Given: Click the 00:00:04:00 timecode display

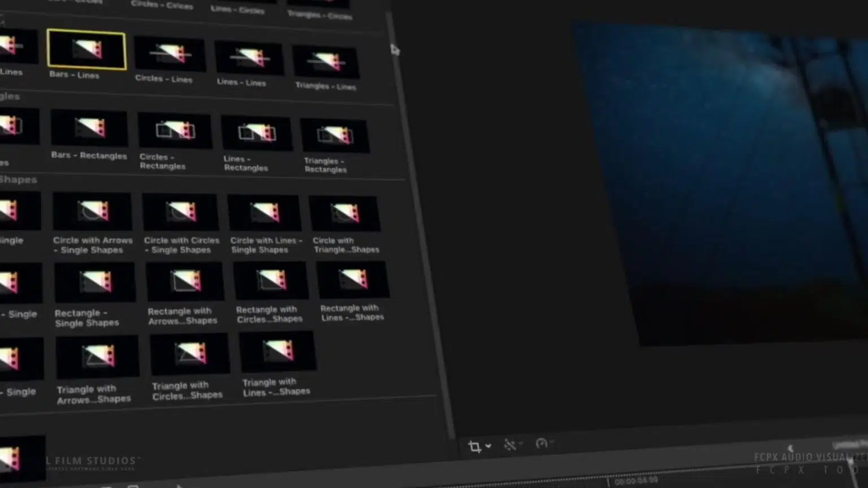Looking at the screenshot, I should pyautogui.click(x=636, y=481).
